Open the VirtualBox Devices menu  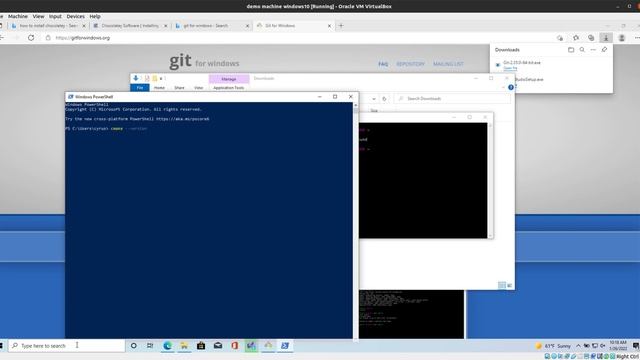point(76,16)
